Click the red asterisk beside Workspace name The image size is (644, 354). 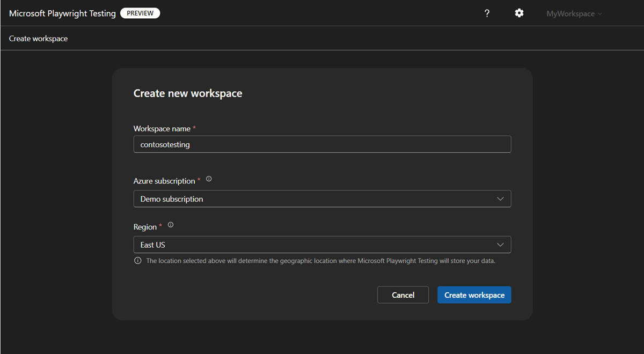(194, 128)
